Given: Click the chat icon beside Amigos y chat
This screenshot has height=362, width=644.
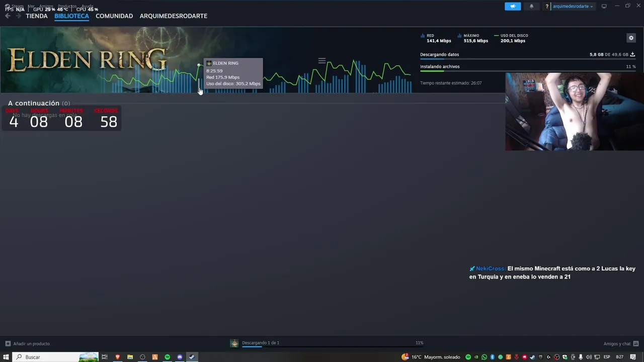Looking at the screenshot, I should (x=636, y=344).
